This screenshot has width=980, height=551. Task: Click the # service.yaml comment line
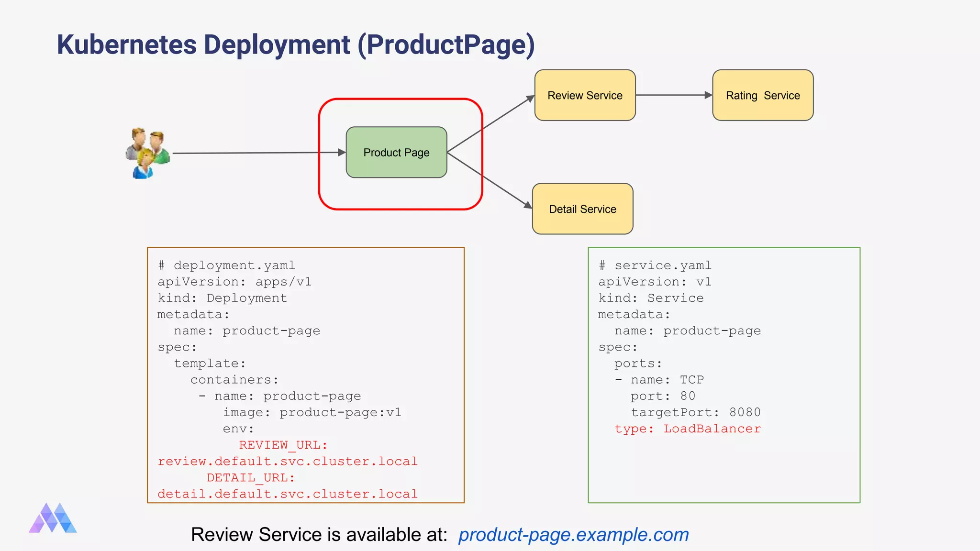[x=655, y=265]
